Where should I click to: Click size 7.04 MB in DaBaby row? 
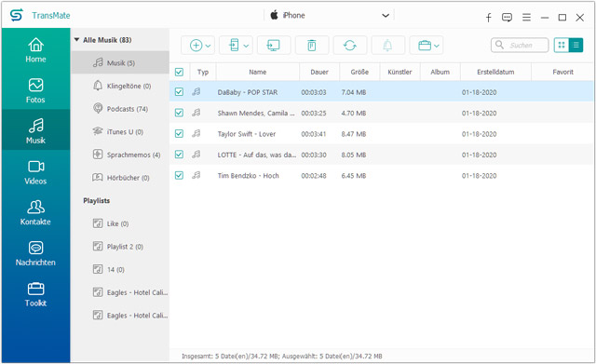tap(354, 92)
